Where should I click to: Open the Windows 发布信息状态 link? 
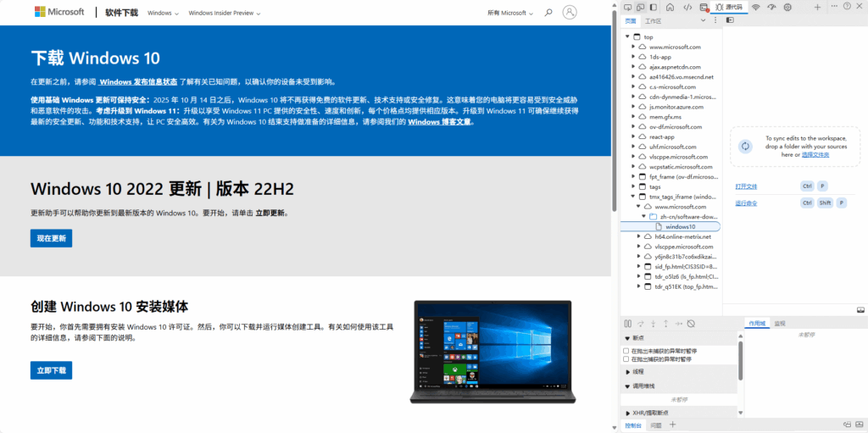pyautogui.click(x=138, y=81)
